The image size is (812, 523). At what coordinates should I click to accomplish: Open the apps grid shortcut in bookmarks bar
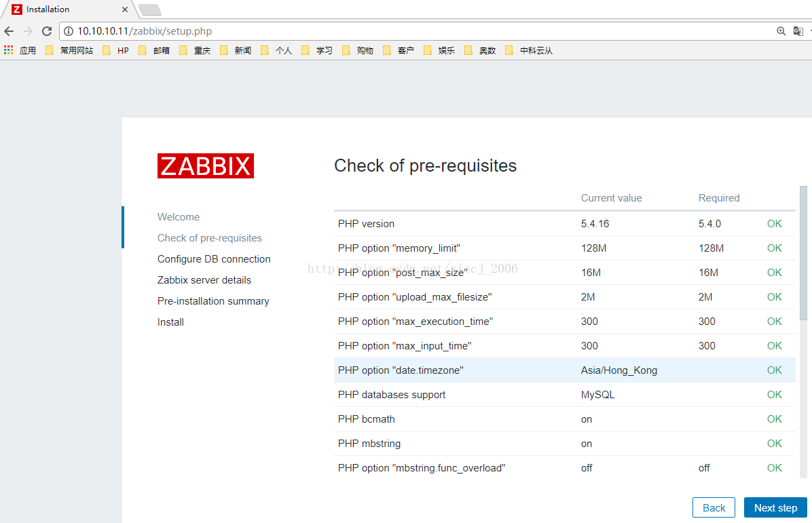point(20,50)
